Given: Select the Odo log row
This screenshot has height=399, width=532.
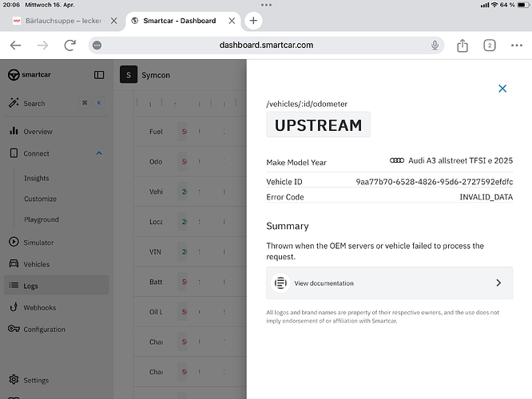Looking at the screenshot, I should [190, 162].
